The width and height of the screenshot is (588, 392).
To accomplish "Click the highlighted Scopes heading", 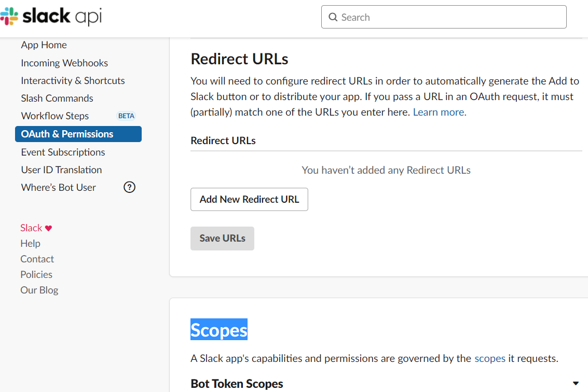I will coord(219,330).
